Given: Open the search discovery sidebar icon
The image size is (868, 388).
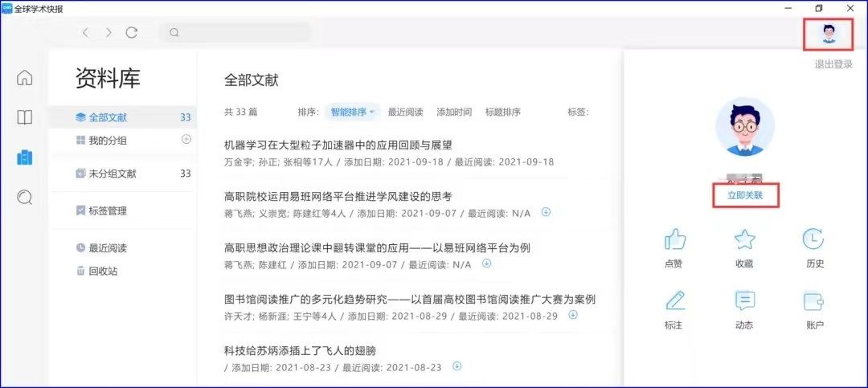Looking at the screenshot, I should pyautogui.click(x=24, y=197).
